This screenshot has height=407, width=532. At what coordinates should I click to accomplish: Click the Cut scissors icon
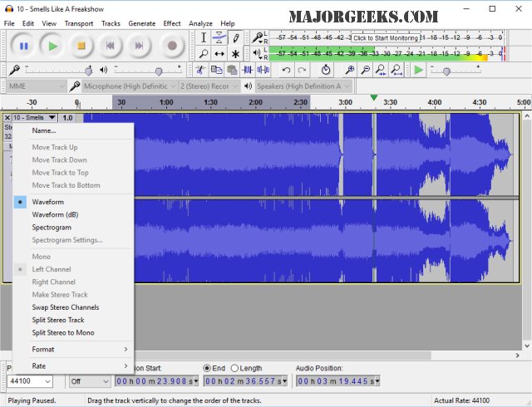[x=200, y=71]
